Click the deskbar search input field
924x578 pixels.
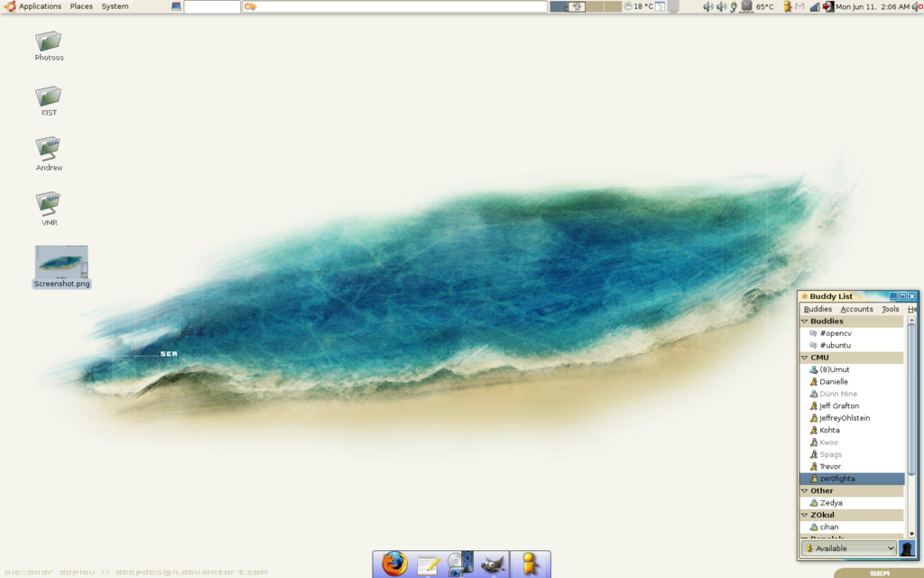coord(395,6)
